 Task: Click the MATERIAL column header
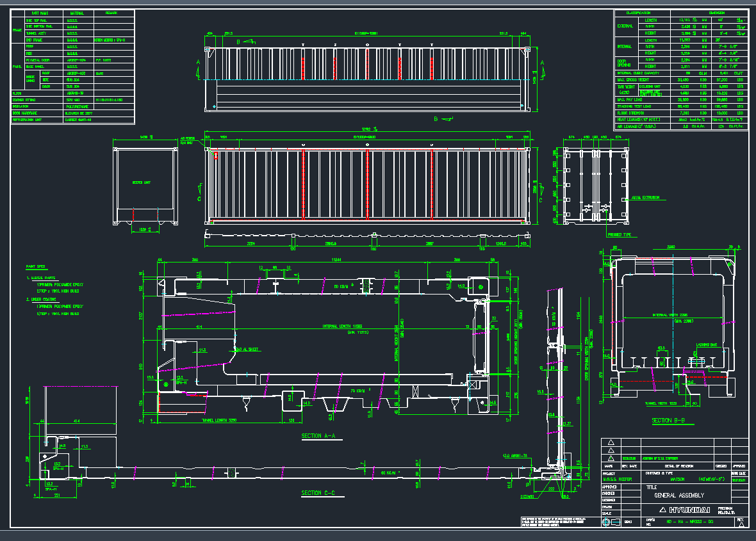(77, 13)
